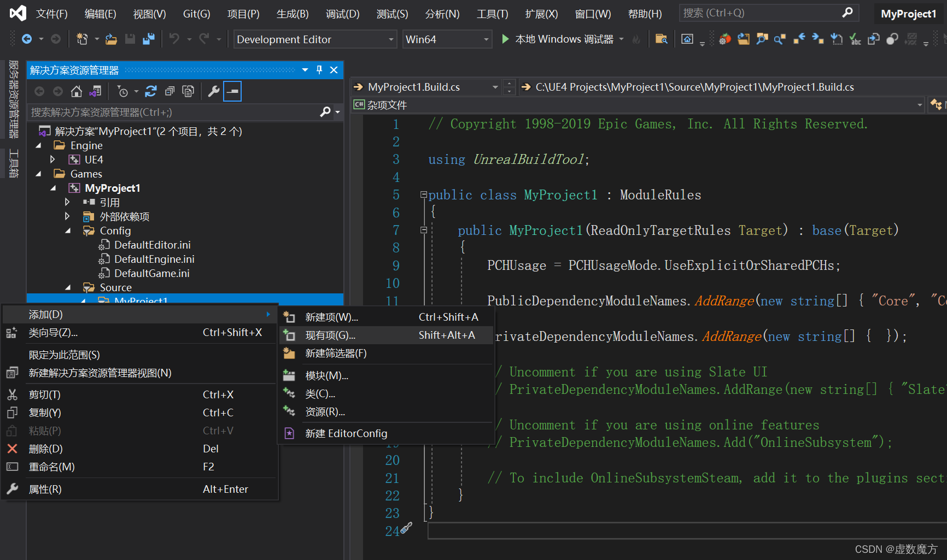This screenshot has width=947, height=560.
Task: Select DefaultEngine.ini file
Action: coord(154,259)
